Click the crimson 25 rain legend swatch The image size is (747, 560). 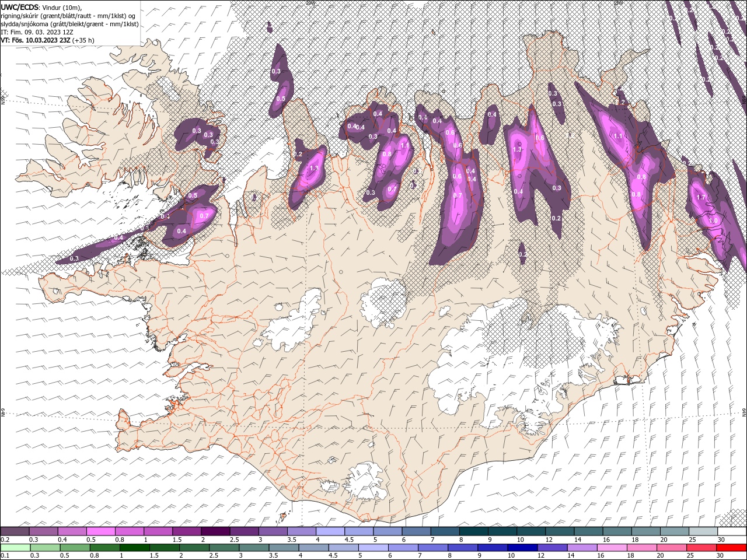click(x=701, y=547)
